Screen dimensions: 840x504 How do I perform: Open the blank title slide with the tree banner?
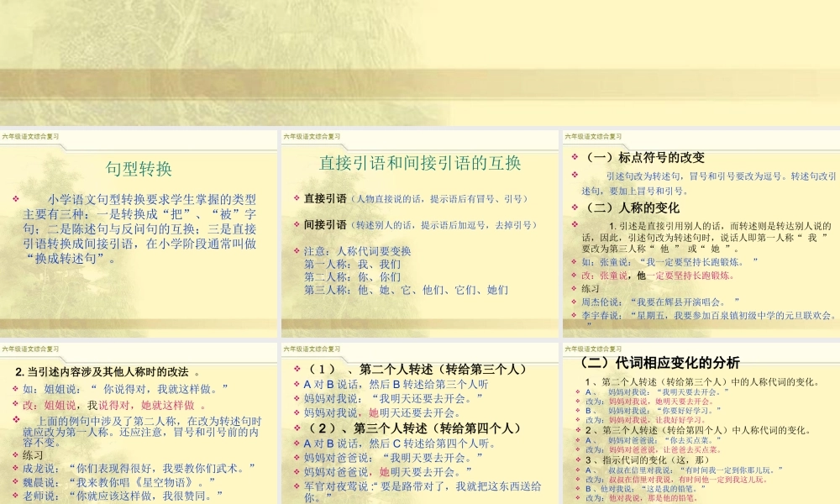[420, 63]
